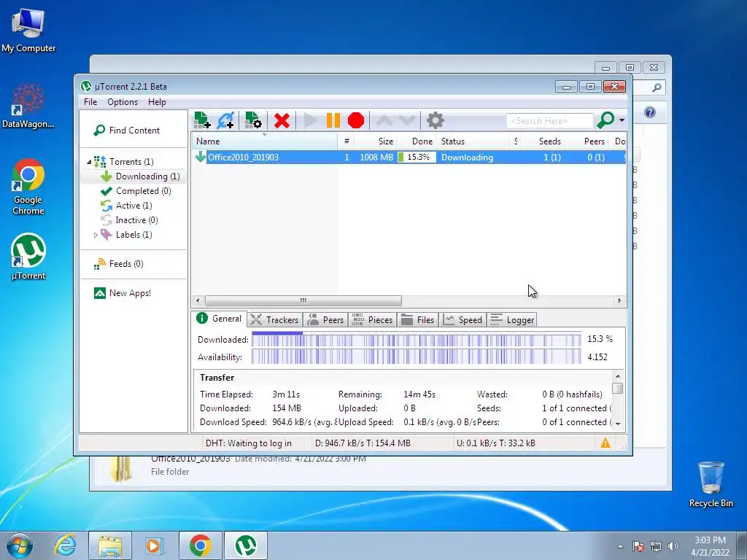Switch to the Files tab
The image size is (747, 560).
pos(418,320)
